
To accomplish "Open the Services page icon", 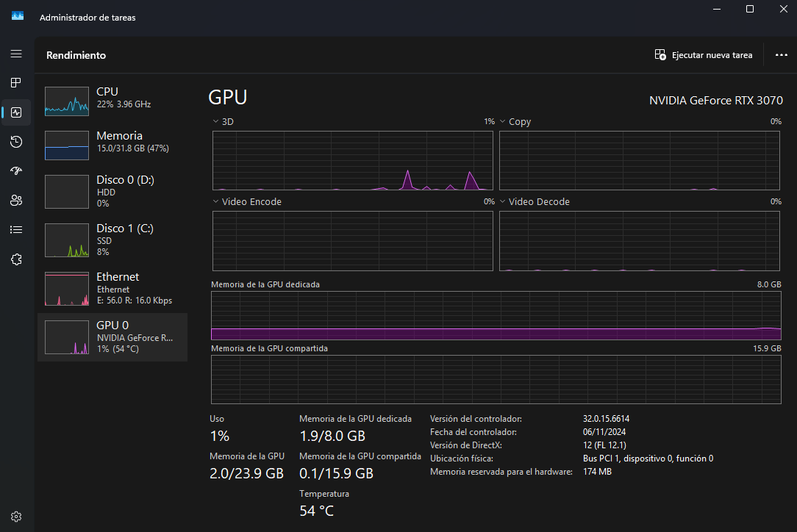I will point(16,259).
